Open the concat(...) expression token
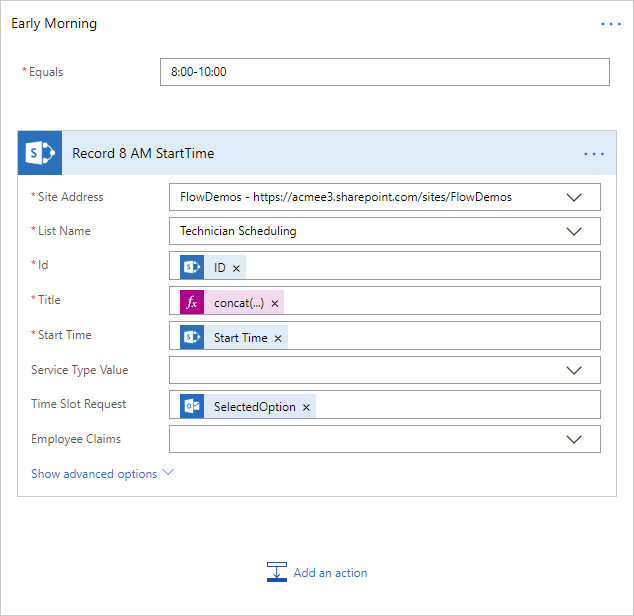Image resolution: width=634 pixels, height=616 pixels. click(x=239, y=303)
